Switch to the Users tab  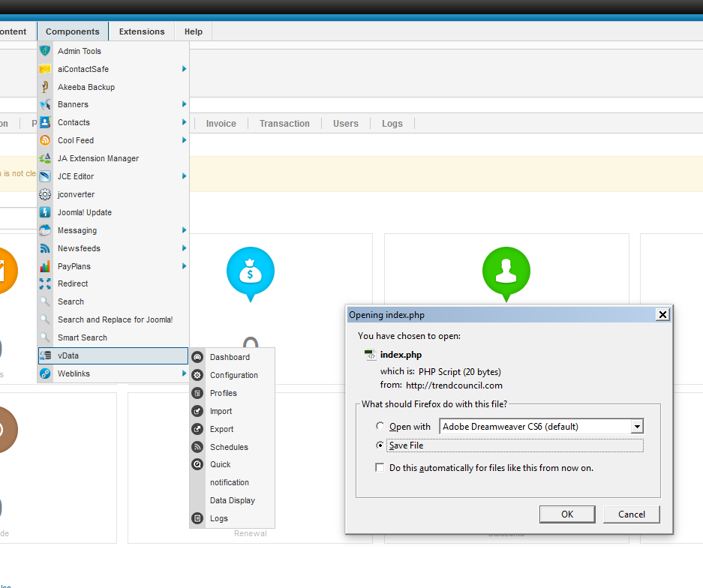pyautogui.click(x=346, y=123)
